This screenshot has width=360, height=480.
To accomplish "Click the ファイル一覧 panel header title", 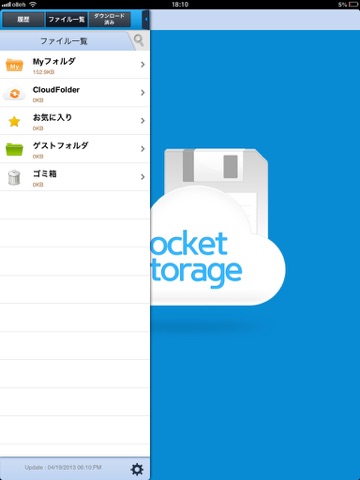I will pos(64,41).
